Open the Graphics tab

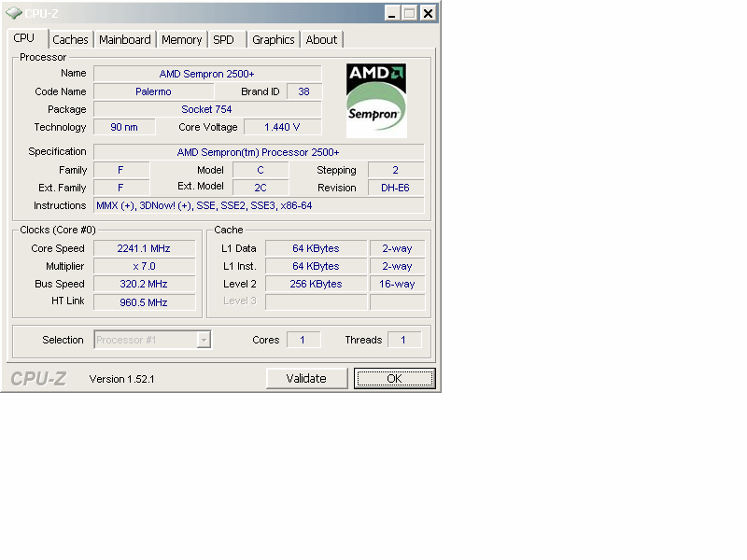[273, 39]
